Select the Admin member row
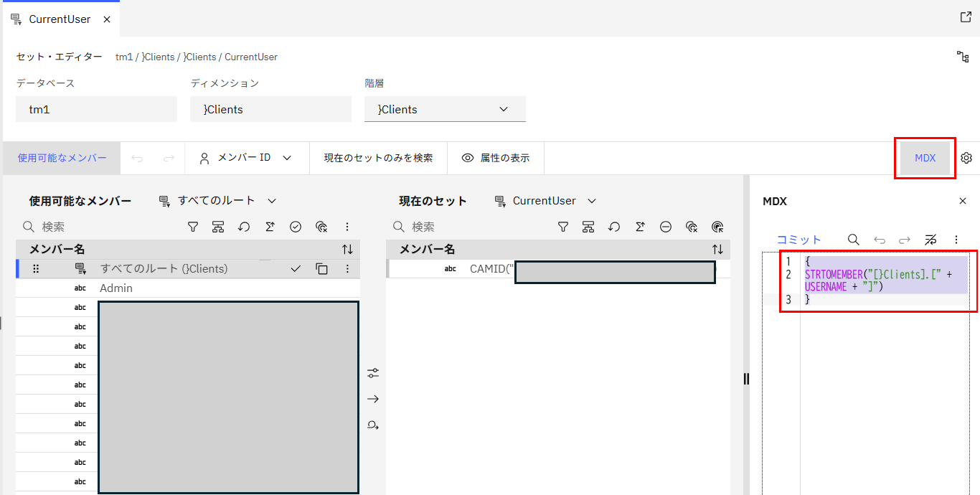The height and width of the screenshot is (495, 980). (x=188, y=288)
